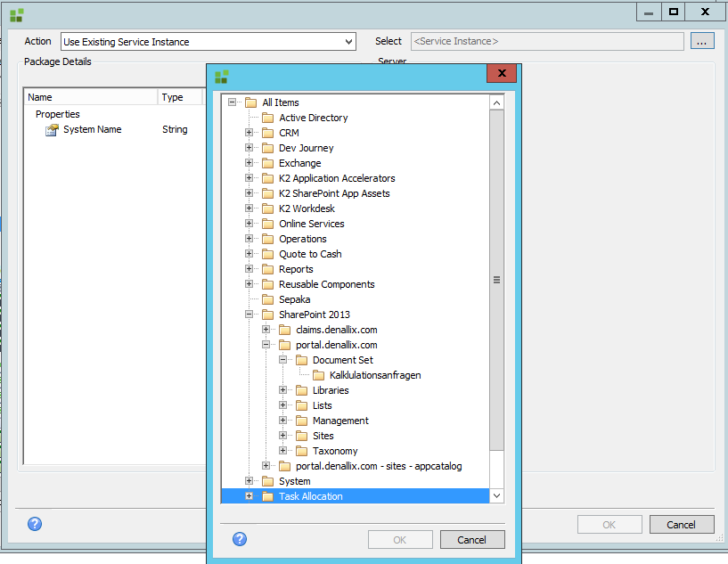This screenshot has height=564, width=728.
Task: Click the Type column header
Action: click(180, 97)
